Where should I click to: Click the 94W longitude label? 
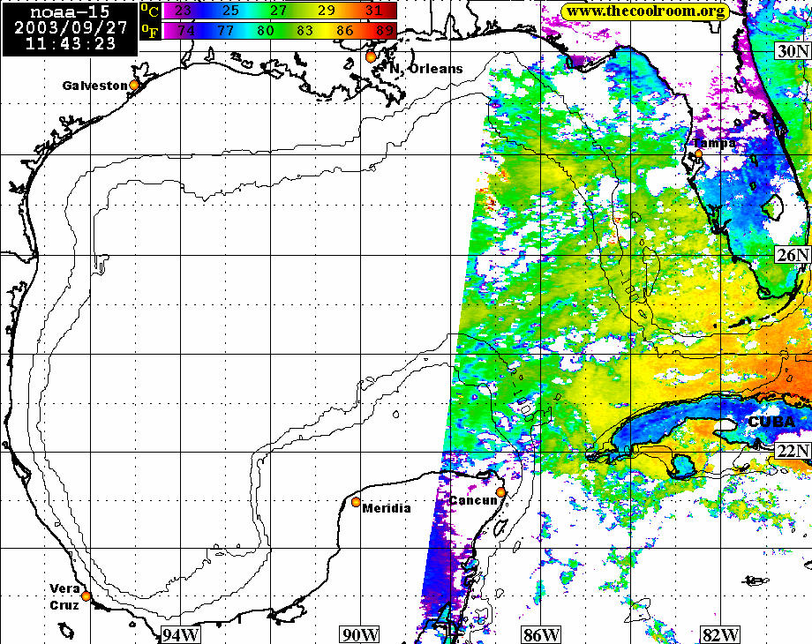(x=181, y=634)
